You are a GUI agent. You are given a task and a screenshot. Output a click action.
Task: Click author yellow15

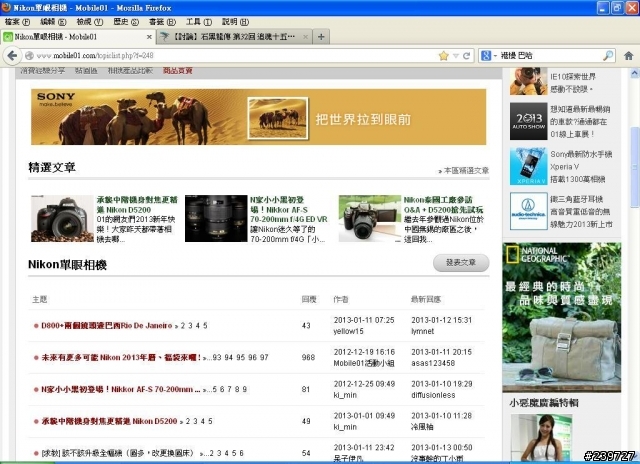point(348,331)
